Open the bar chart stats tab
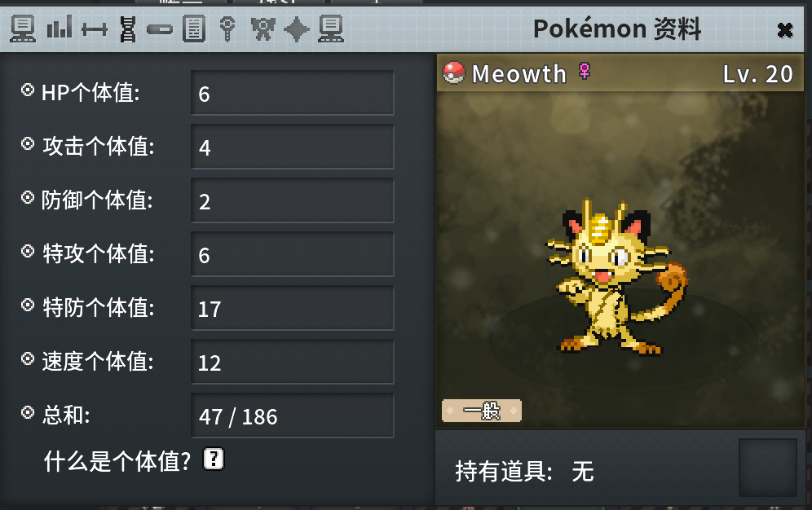Viewport: 812px width, 510px height. coord(59,27)
